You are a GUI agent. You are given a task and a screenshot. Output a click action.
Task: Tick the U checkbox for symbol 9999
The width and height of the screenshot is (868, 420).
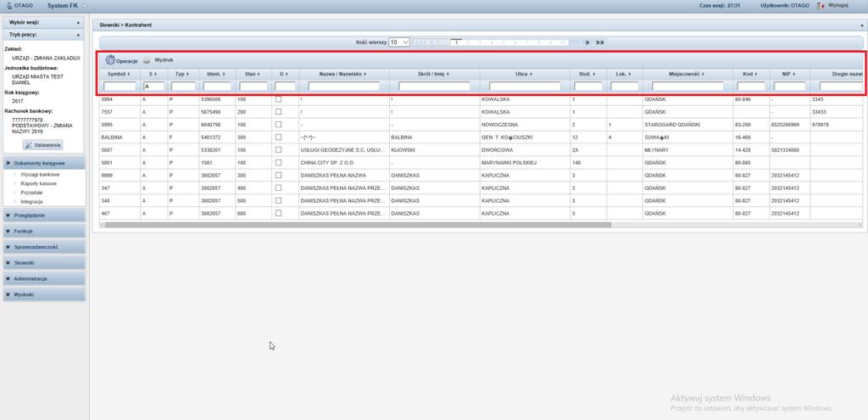pos(278,175)
